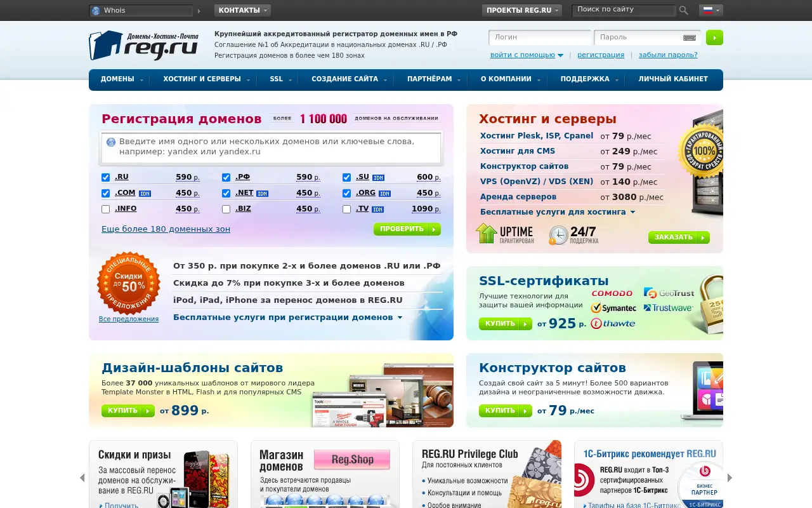Check the .INFO domain checkbox
The width and height of the screenshot is (812, 508).
pos(106,209)
